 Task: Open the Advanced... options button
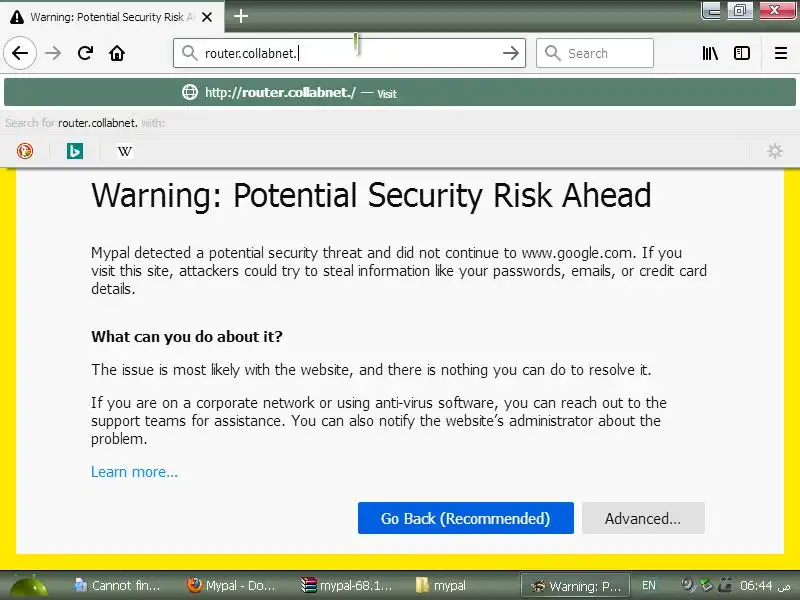pos(643,518)
